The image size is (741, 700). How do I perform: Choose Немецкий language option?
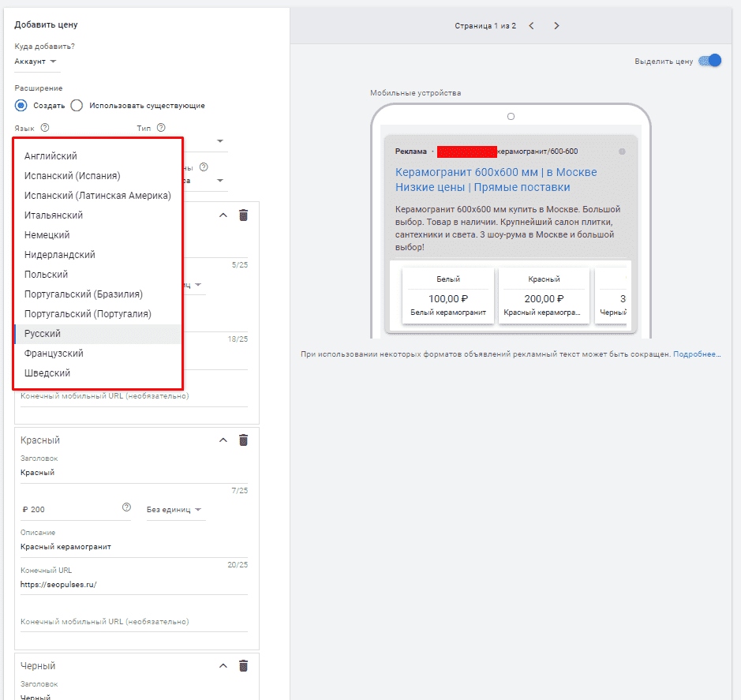point(98,235)
